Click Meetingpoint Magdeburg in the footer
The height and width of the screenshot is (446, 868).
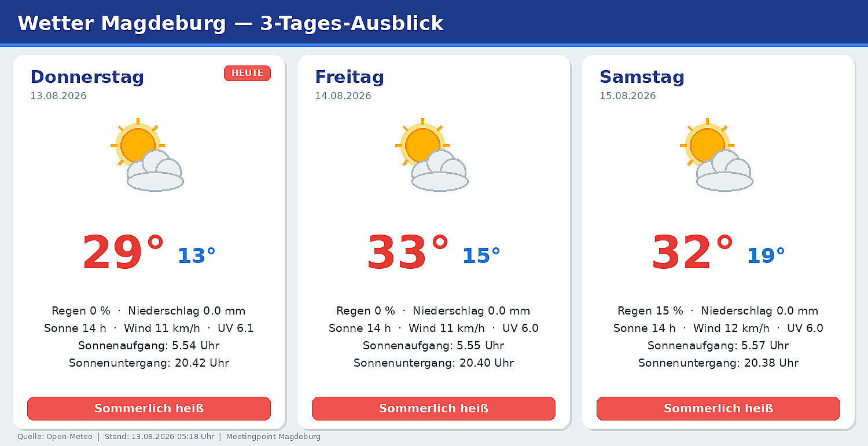tap(273, 437)
